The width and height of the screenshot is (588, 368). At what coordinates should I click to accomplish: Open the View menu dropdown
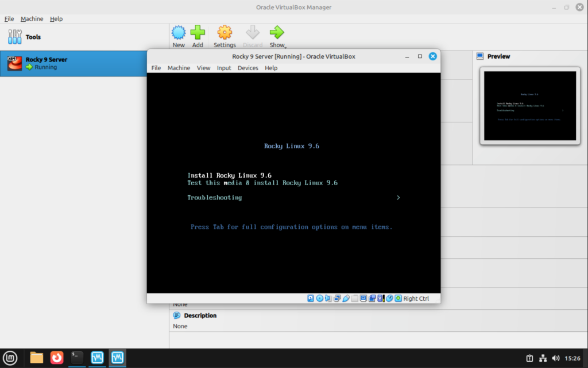(203, 68)
